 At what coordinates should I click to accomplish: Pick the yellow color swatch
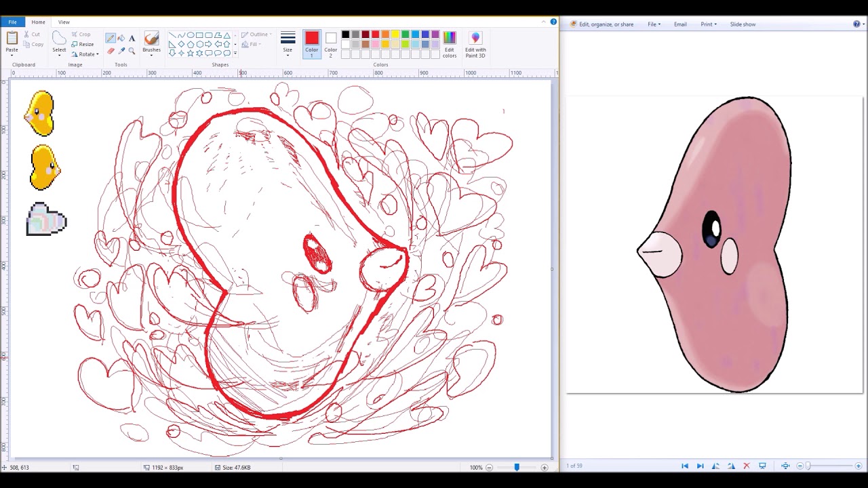(395, 35)
